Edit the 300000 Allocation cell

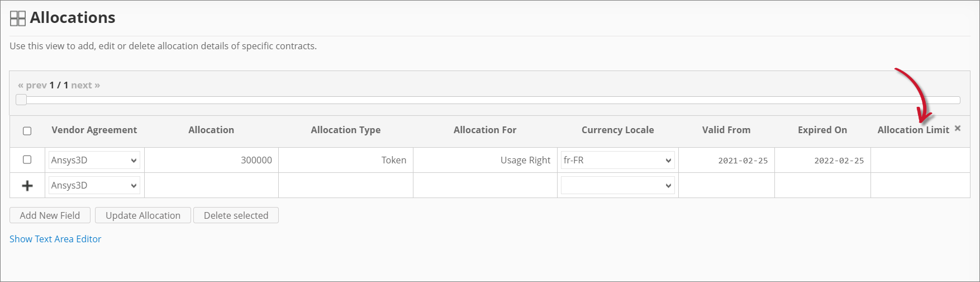click(x=211, y=161)
